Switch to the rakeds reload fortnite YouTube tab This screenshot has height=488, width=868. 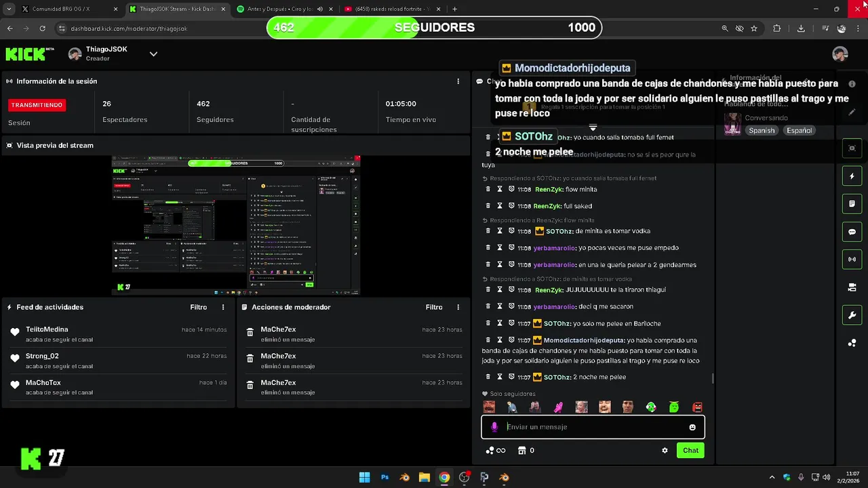pyautogui.click(x=391, y=9)
